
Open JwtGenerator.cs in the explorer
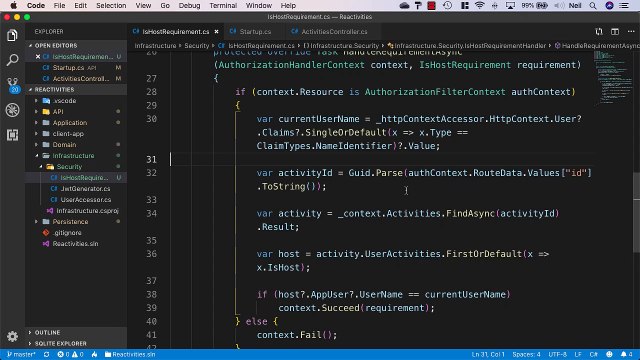coord(76,189)
